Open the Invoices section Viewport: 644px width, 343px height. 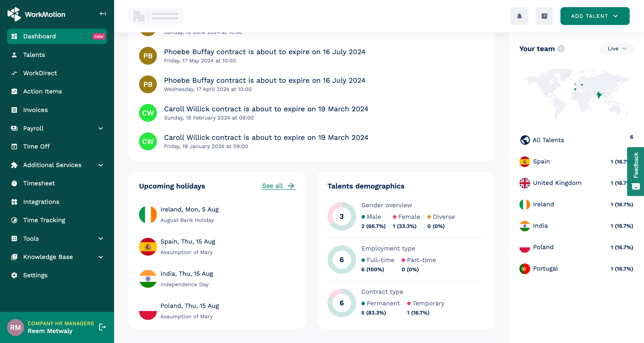click(x=35, y=110)
